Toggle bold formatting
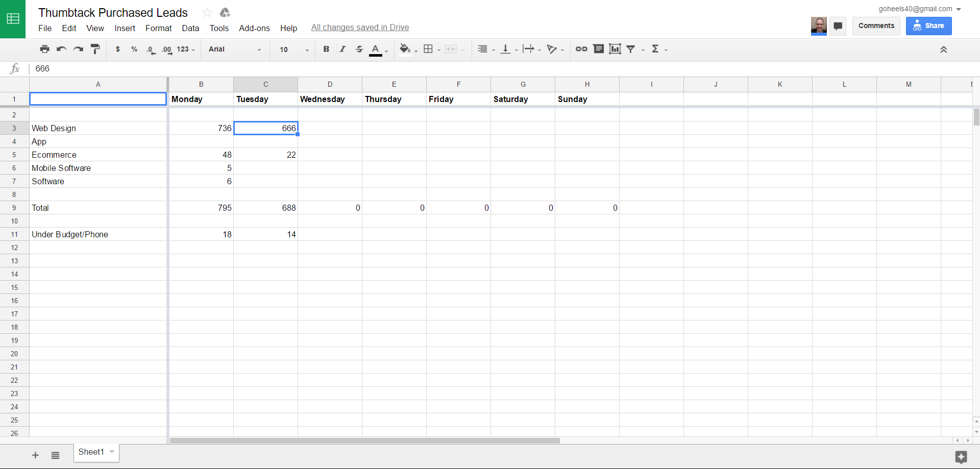This screenshot has height=469, width=980. [326, 49]
